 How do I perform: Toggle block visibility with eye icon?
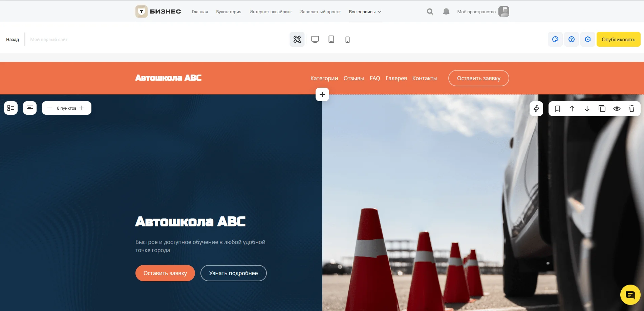[617, 109]
